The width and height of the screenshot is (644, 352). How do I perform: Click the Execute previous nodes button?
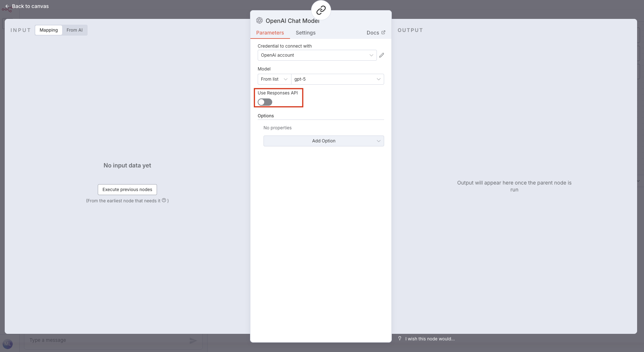tap(127, 189)
